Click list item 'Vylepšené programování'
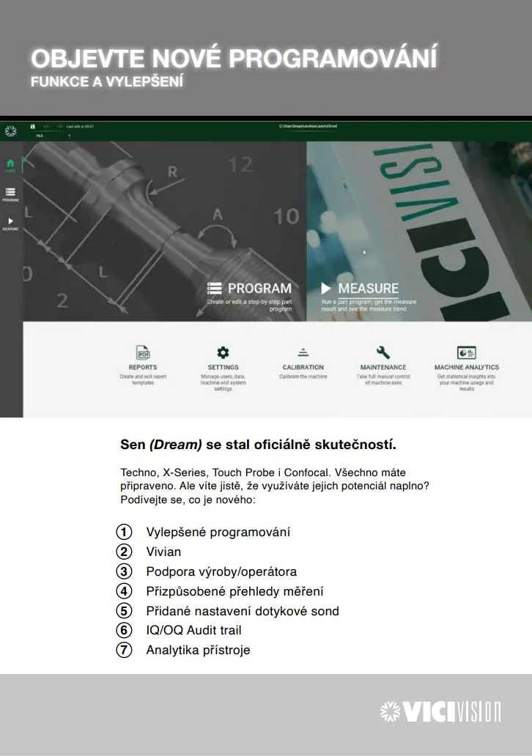This screenshot has height=756, width=532. coord(218,533)
